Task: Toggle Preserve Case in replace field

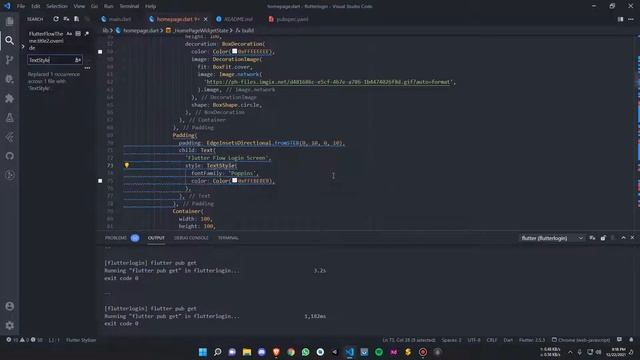Action: coord(78,60)
